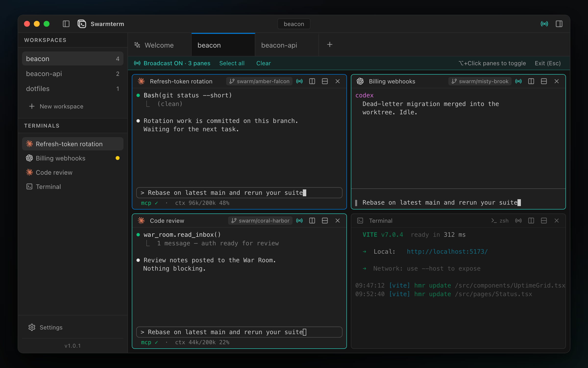Toggle broadcast mode icon in title bar
Viewport: 588px width, 368px height.
[544, 24]
